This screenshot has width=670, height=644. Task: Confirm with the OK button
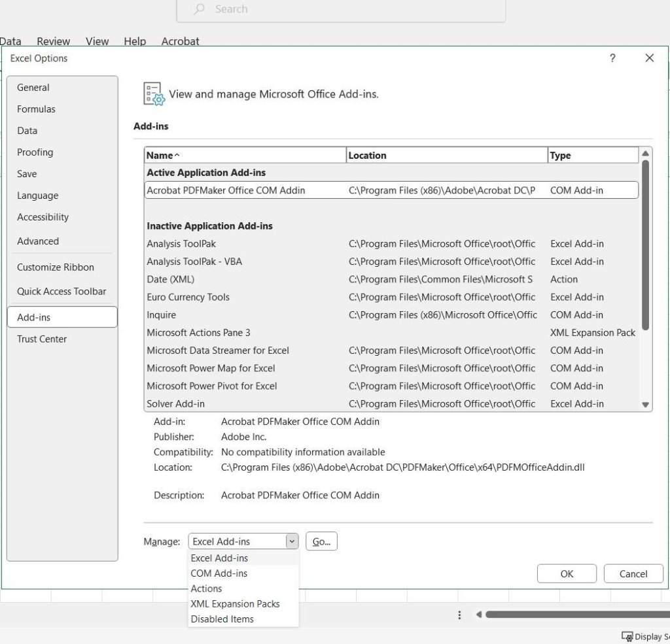[567, 574]
